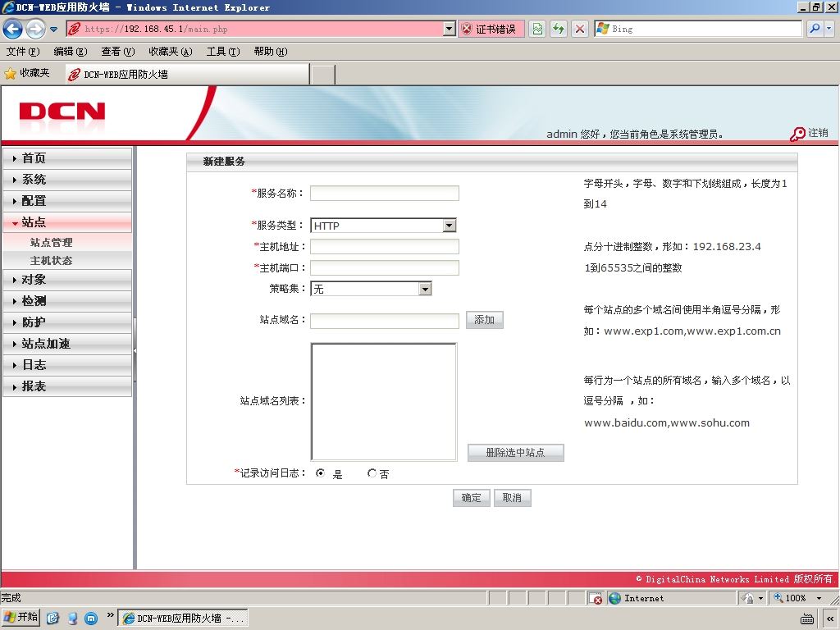Select the DCN-WEB应用防火墙 browser tab
This screenshot has width=840, height=630.
click(187, 75)
